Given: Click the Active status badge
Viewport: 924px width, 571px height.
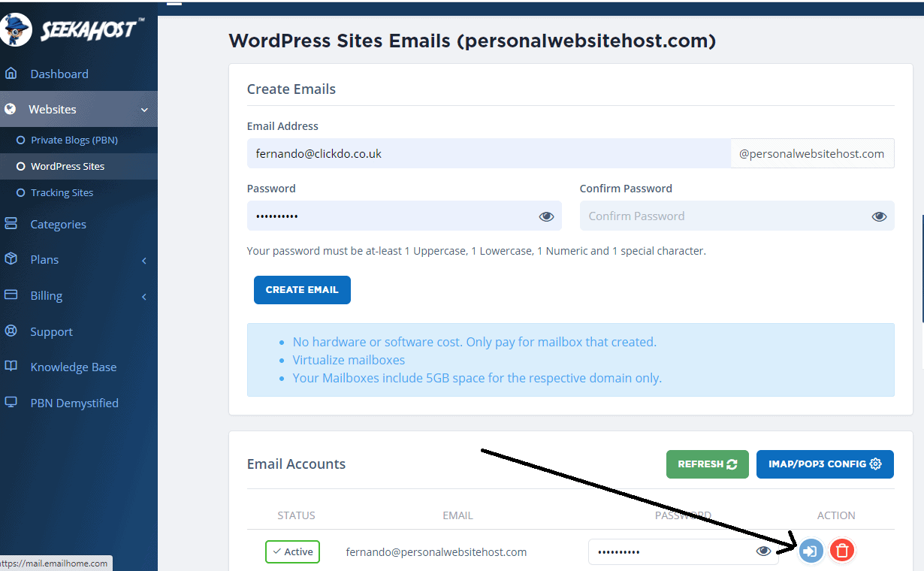Looking at the screenshot, I should (292, 551).
